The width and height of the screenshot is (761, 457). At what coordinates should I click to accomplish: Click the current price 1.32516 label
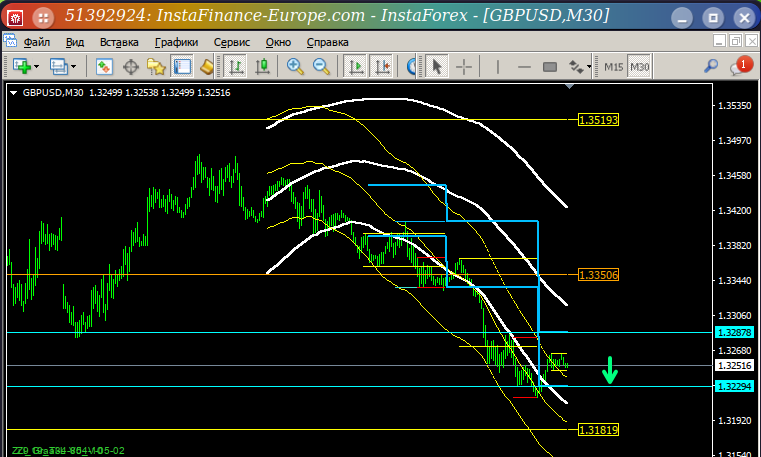(735, 365)
